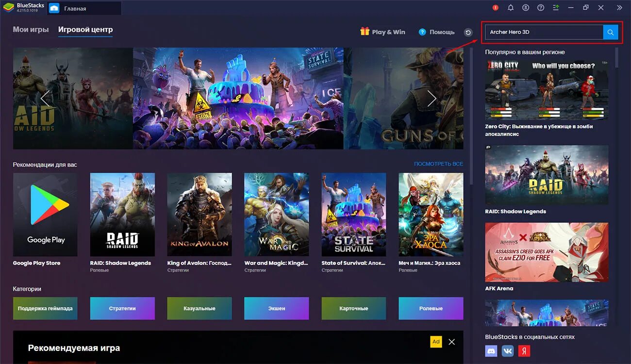This screenshot has height=364, width=631.
Task: Click the Archer Hero 3D search field
Action: (x=544, y=32)
